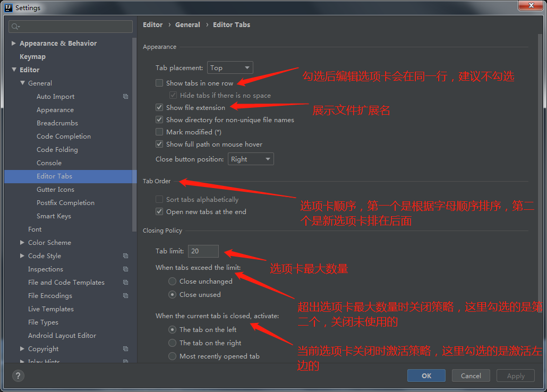Image resolution: width=547 pixels, height=392 pixels.
Task: Open the Close button position dropdown
Action: [x=250, y=158]
